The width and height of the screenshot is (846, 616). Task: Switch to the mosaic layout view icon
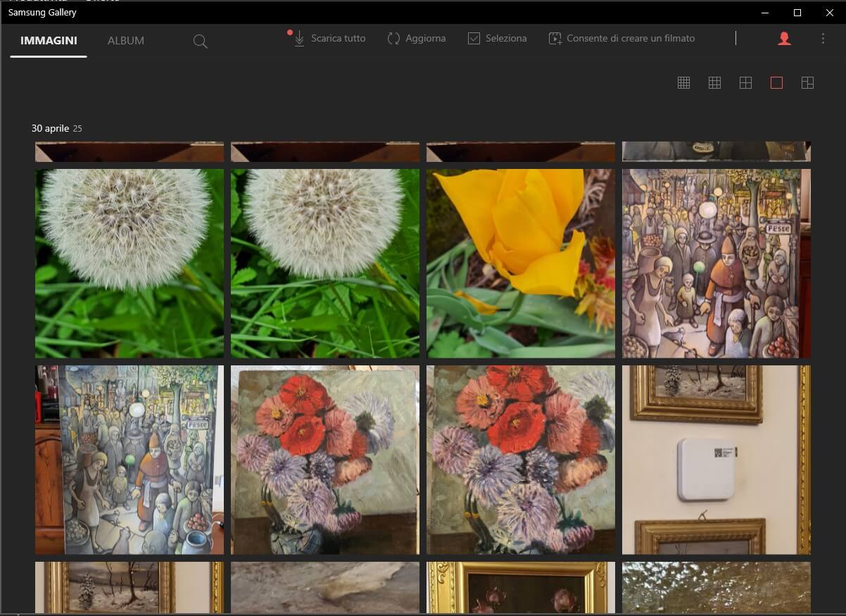point(807,83)
